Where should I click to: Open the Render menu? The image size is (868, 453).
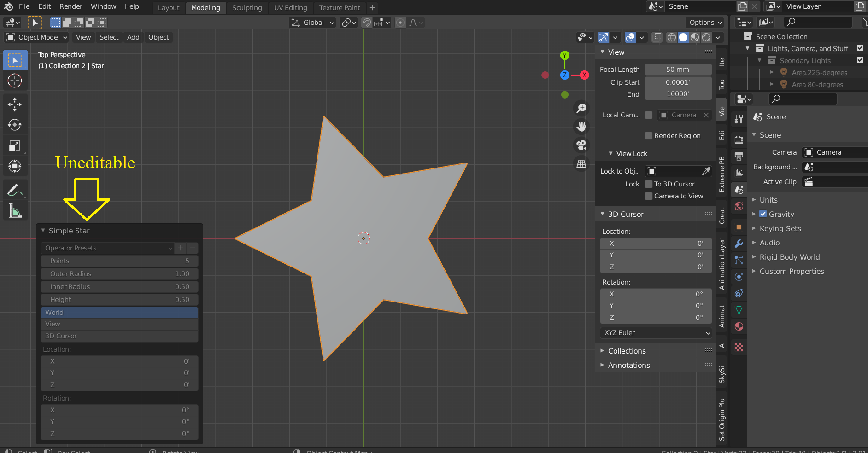click(70, 6)
